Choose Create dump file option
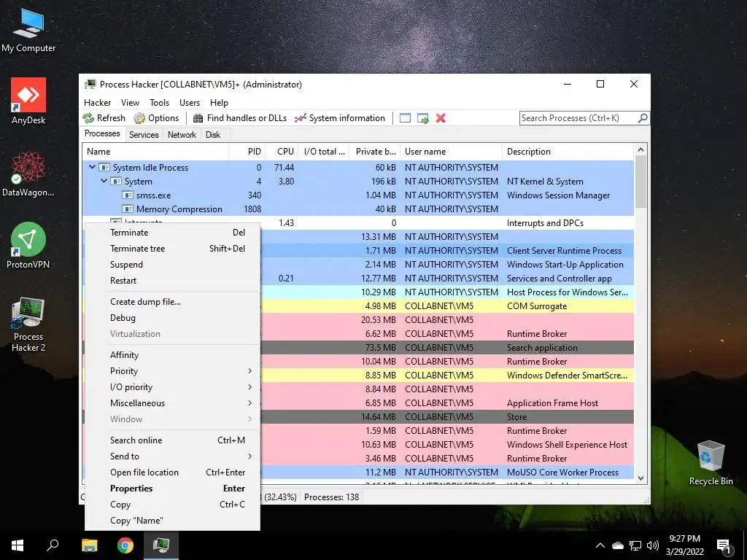747x560 pixels. (172, 301)
